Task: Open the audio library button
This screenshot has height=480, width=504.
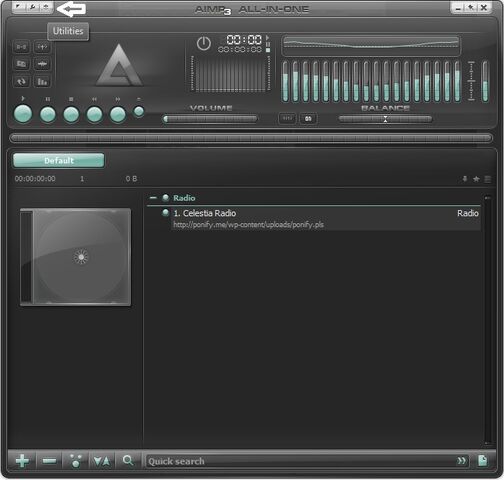Action: pos(21,64)
